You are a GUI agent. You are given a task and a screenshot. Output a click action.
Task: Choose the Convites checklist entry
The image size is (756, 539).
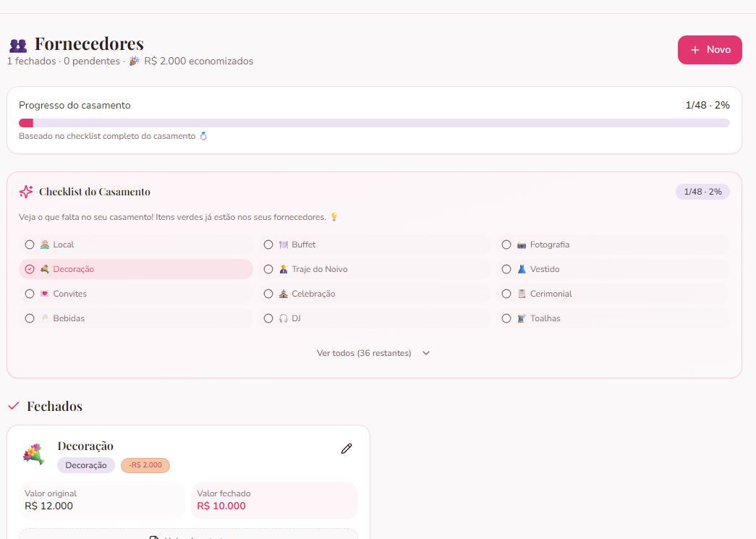point(69,294)
